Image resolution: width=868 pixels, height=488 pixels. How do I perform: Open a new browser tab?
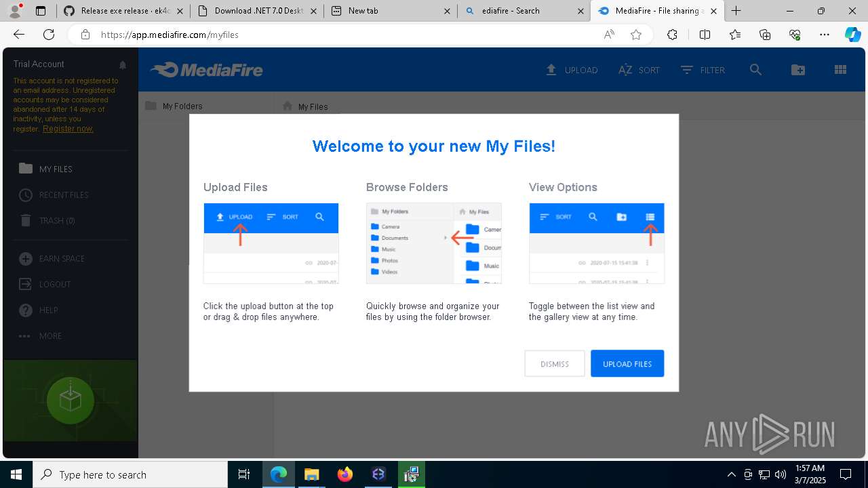736,11
